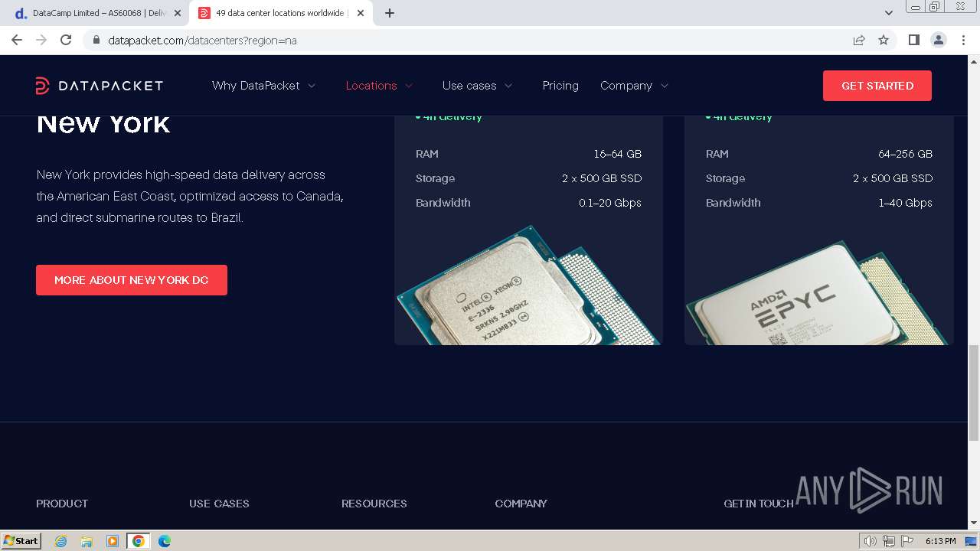Switch to 49 data center locations tab

click(280, 13)
